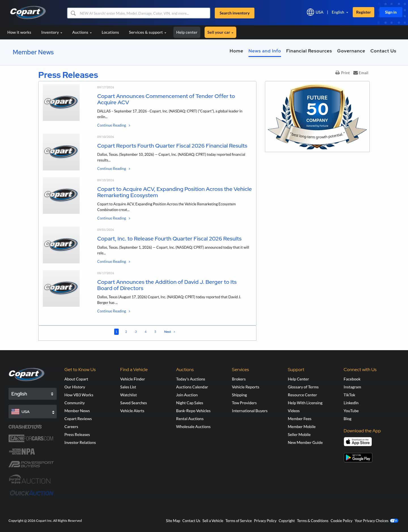Toggle the Your Privacy Choices icon
The image size is (408, 532).
(x=394, y=521)
